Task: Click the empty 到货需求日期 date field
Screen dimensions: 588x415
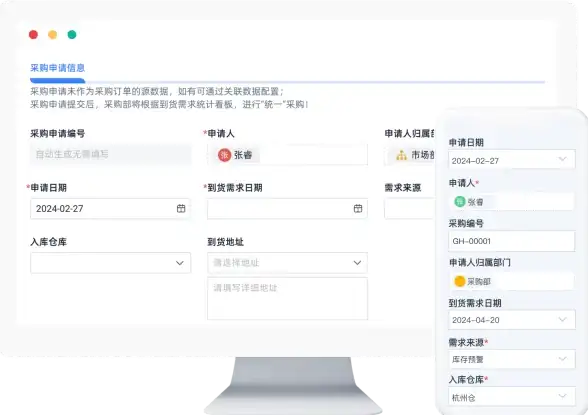Action: [287, 208]
